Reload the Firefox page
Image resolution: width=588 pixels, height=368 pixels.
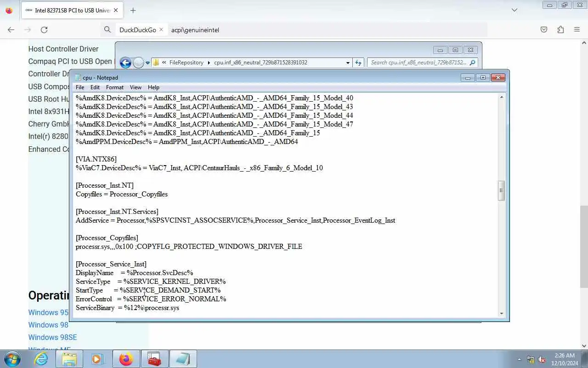click(x=44, y=29)
